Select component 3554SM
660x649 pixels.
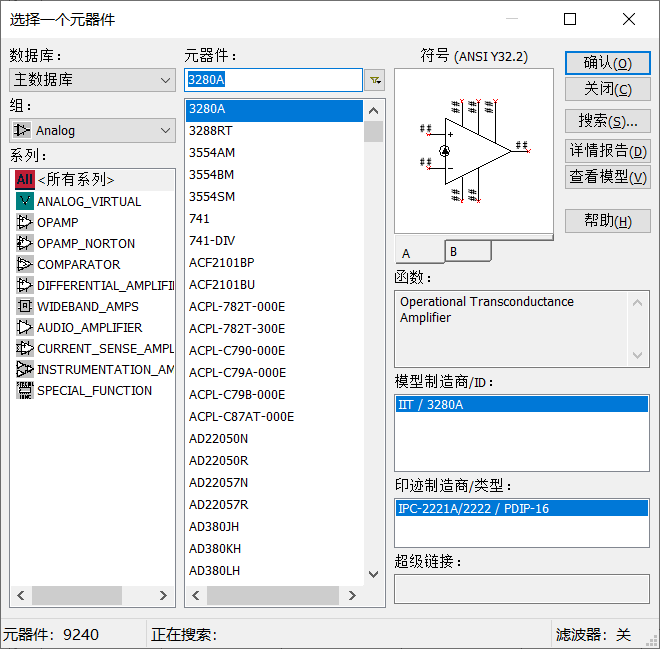point(274,197)
